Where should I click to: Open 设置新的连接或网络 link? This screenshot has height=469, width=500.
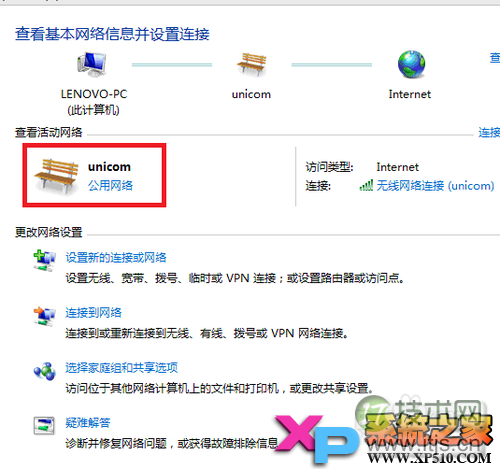tap(116, 257)
